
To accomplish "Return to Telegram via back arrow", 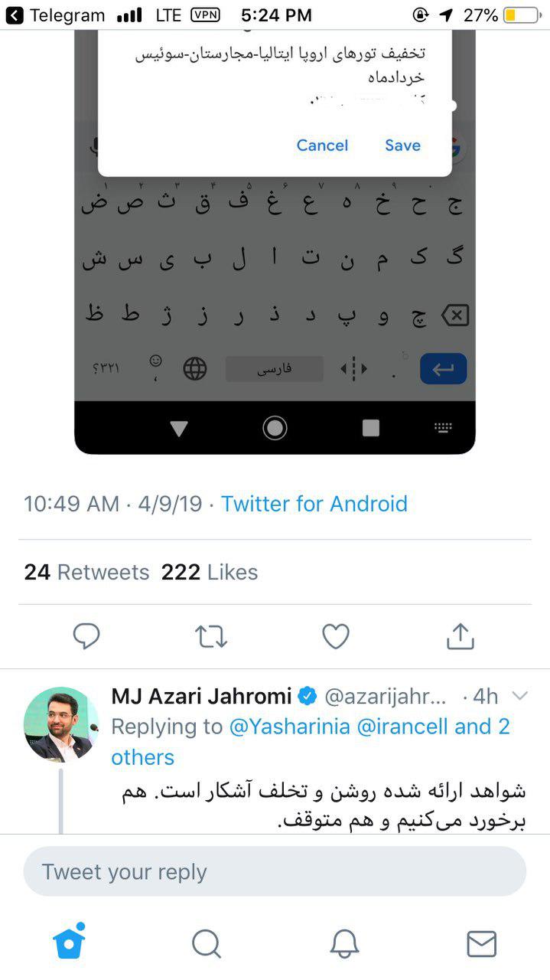I will click(15, 15).
